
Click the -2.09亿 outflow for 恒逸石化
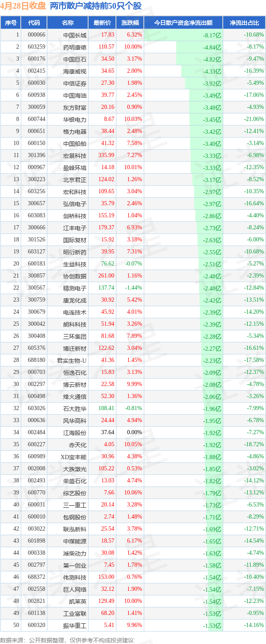click(x=212, y=373)
